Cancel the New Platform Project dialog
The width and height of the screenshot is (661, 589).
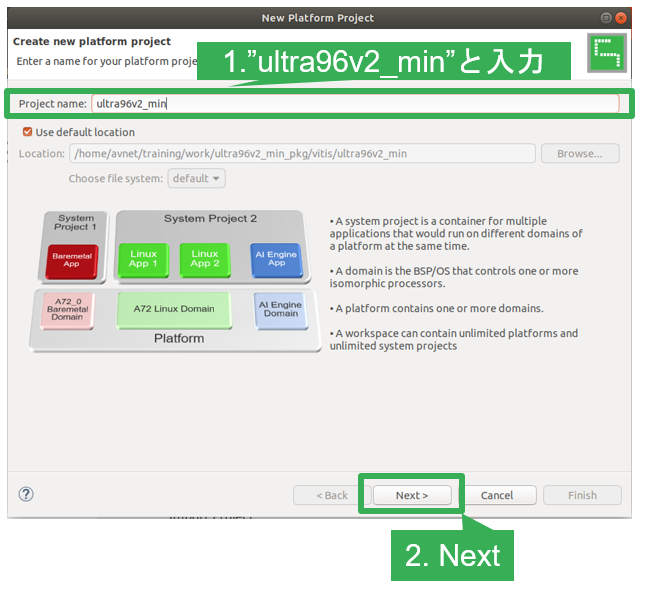(496, 495)
